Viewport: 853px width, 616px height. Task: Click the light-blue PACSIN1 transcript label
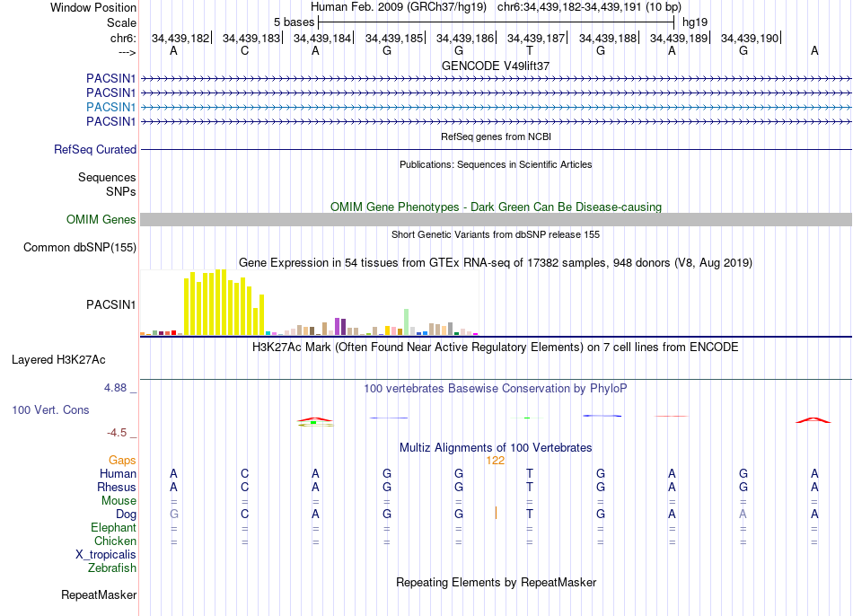(111, 107)
